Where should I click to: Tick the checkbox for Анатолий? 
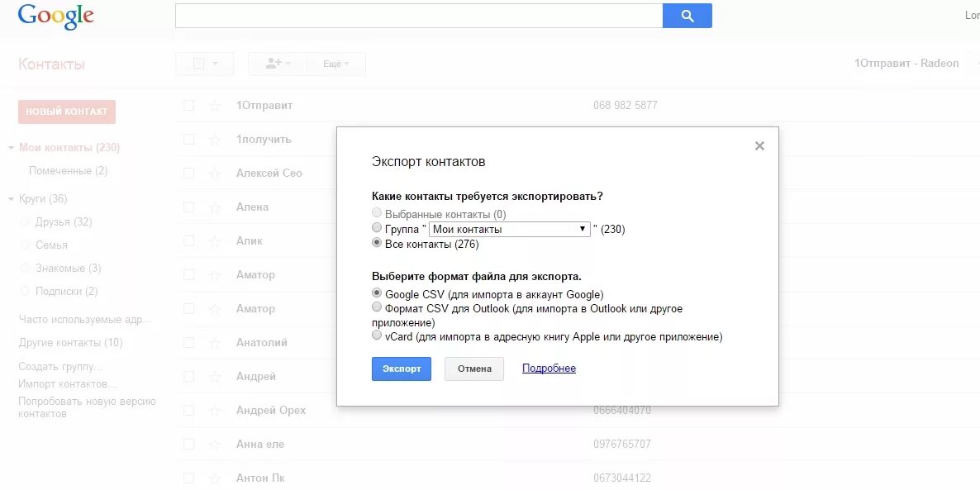click(x=188, y=342)
